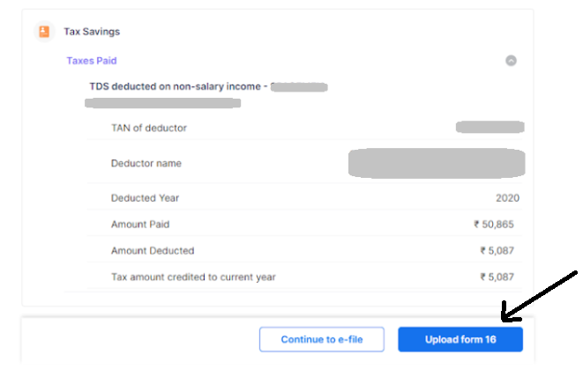
Task: Select the Amount Deducted value ₹ 5,087
Action: (497, 250)
